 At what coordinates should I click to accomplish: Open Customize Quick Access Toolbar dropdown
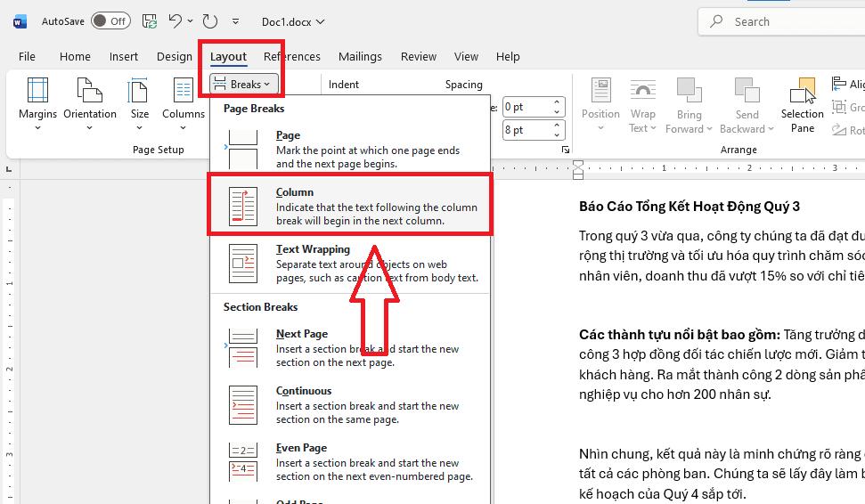(x=235, y=21)
